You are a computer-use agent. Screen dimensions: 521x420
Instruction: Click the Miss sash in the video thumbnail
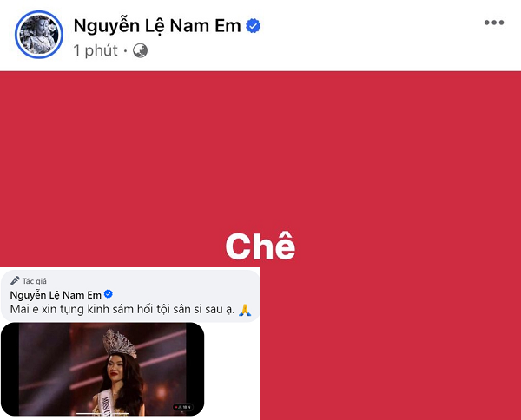coord(106,402)
